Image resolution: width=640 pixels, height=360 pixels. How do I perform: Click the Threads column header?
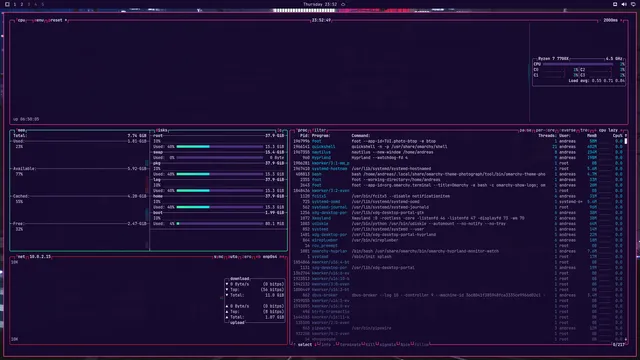pyautogui.click(x=547, y=136)
